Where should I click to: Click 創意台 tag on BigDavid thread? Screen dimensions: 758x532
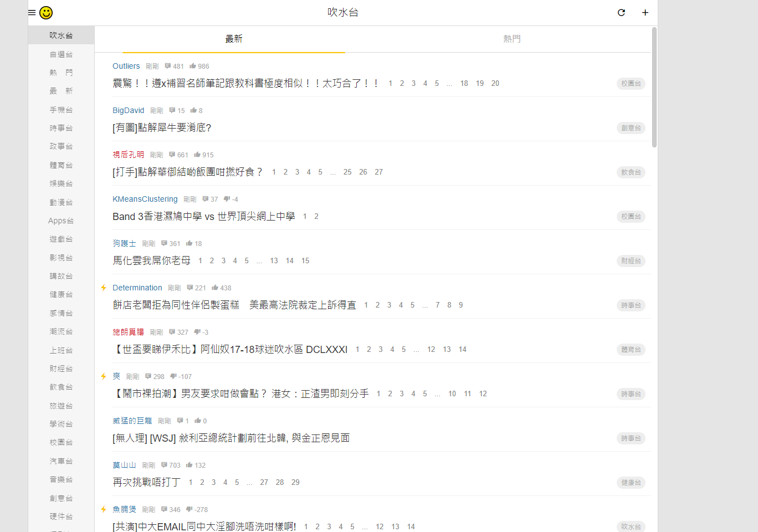tap(631, 128)
